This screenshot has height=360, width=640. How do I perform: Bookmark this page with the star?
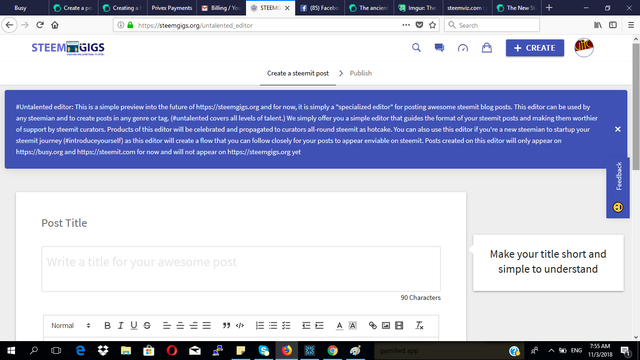pyautogui.click(x=433, y=25)
